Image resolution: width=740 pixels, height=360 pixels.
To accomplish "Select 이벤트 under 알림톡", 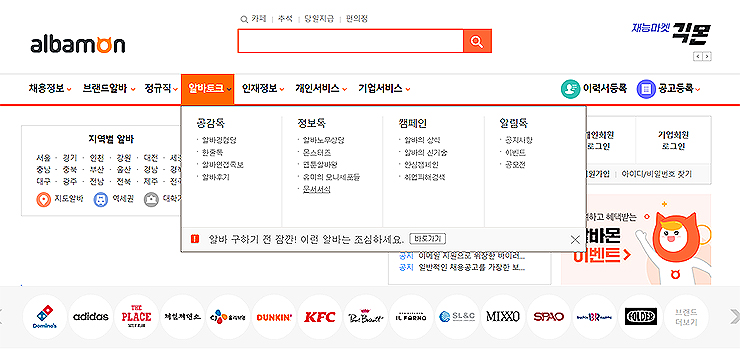I will coord(515,152).
